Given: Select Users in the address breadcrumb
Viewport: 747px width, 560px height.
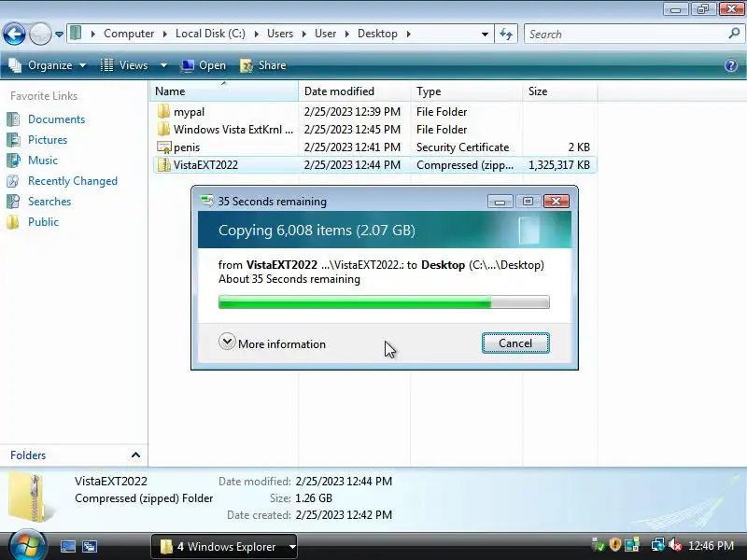Looking at the screenshot, I should [279, 34].
